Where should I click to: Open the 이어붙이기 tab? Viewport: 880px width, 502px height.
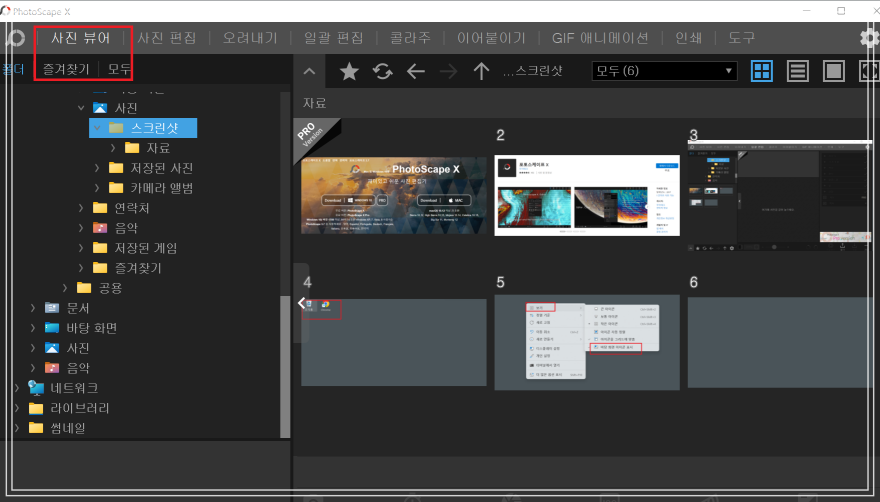pyautogui.click(x=491, y=38)
